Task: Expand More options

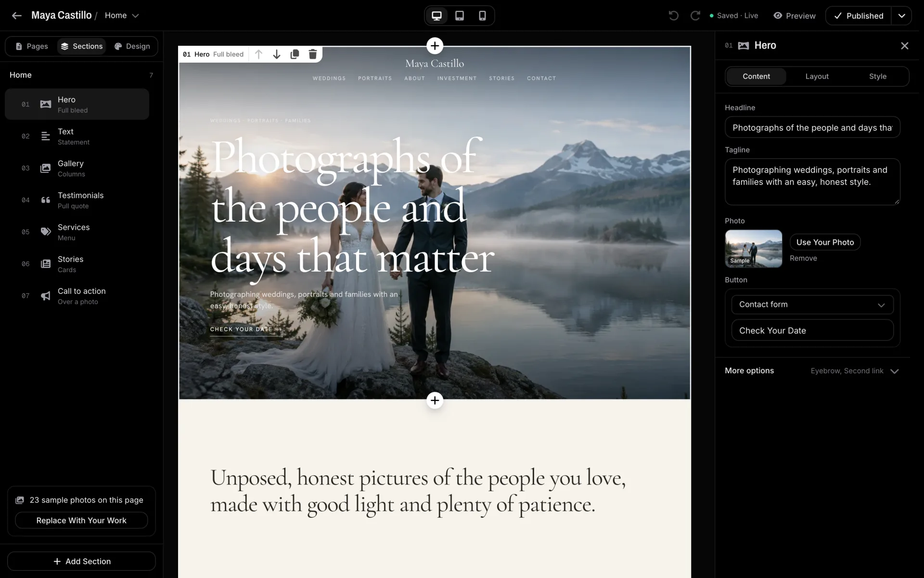Action: 812,370
